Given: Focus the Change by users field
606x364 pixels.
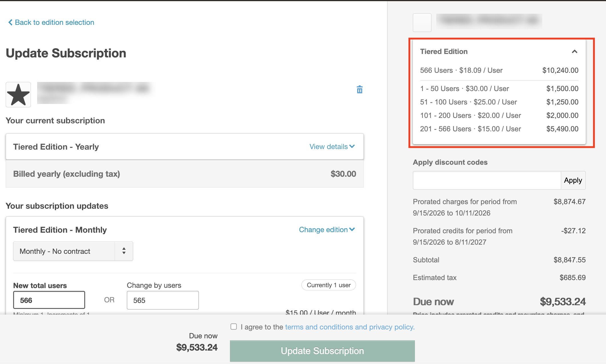Looking at the screenshot, I should tap(163, 300).
